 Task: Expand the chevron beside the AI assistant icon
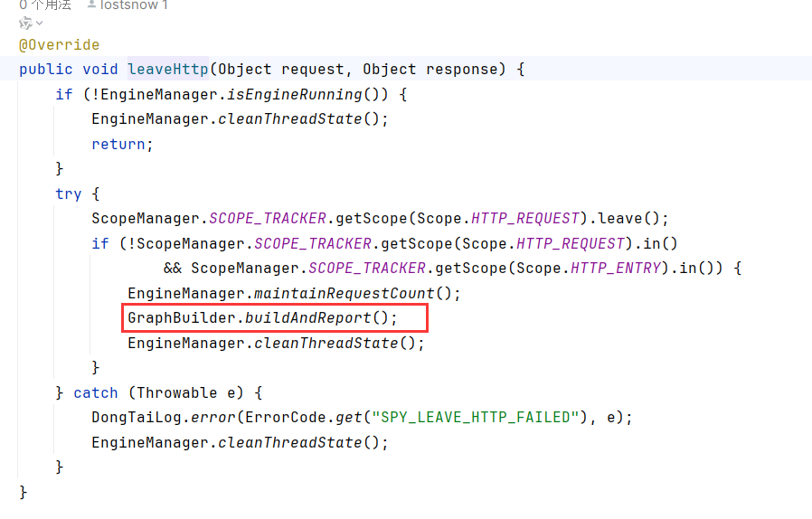39,24
